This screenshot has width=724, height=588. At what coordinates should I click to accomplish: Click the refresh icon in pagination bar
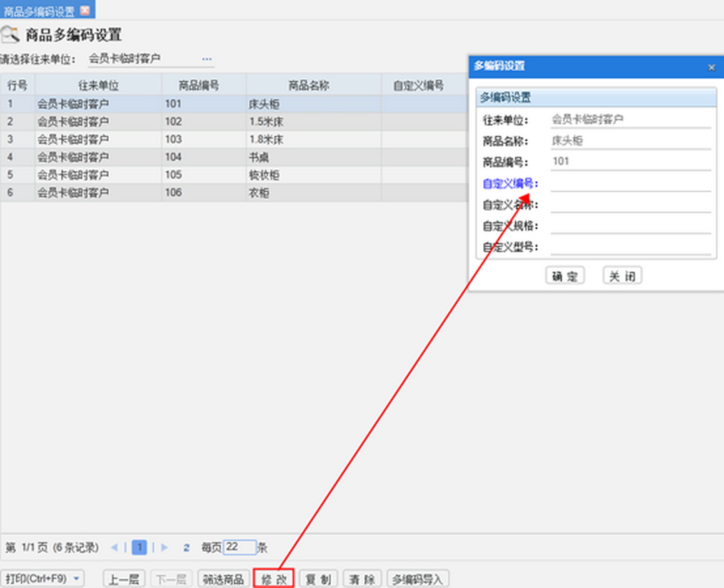[x=186, y=548]
